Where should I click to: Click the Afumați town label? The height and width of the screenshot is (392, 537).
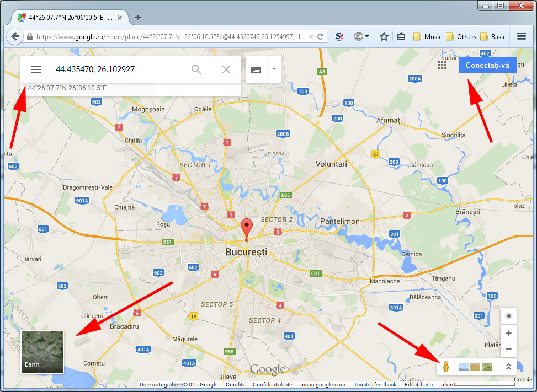click(x=389, y=120)
